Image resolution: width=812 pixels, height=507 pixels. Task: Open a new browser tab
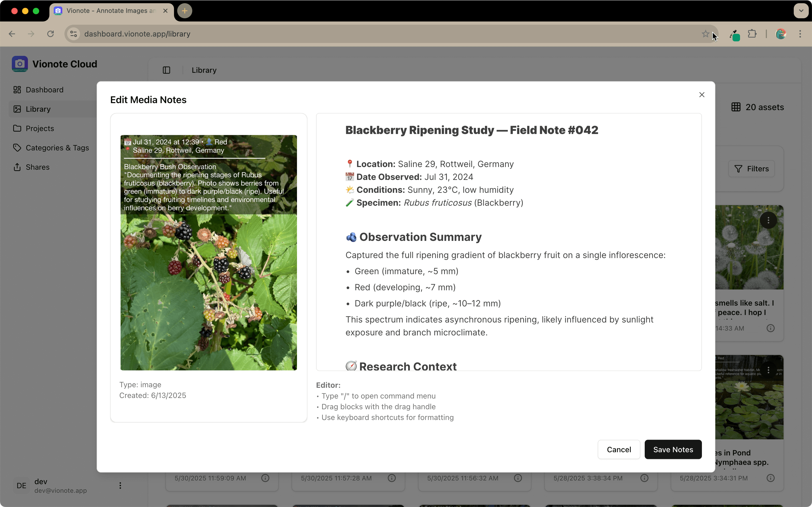184,11
